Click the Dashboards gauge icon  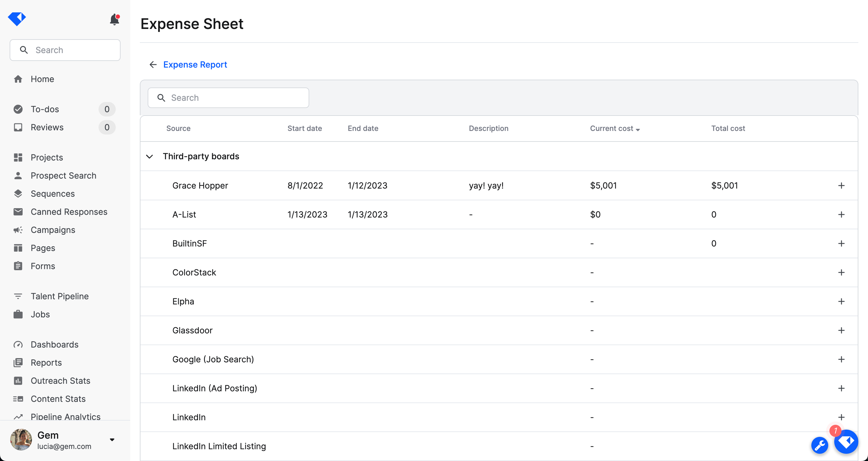pos(18,344)
